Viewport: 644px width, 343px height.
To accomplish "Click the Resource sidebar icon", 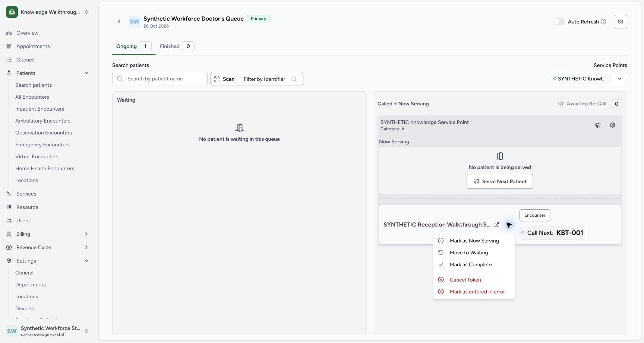I will pyautogui.click(x=9, y=207).
